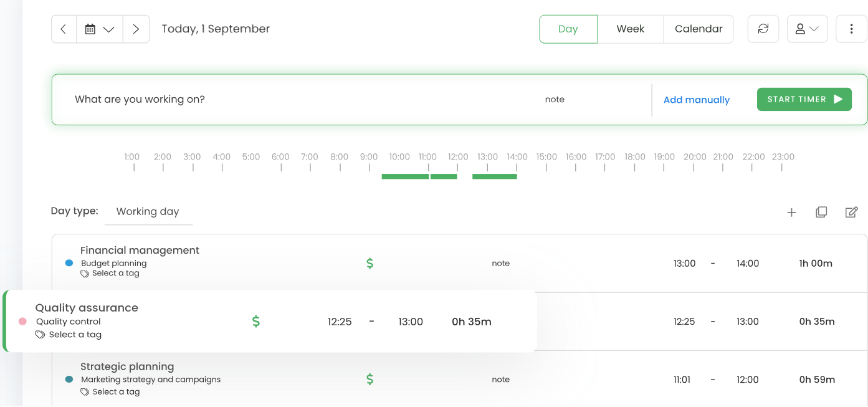Click blue color dot of Financial management

point(69,264)
